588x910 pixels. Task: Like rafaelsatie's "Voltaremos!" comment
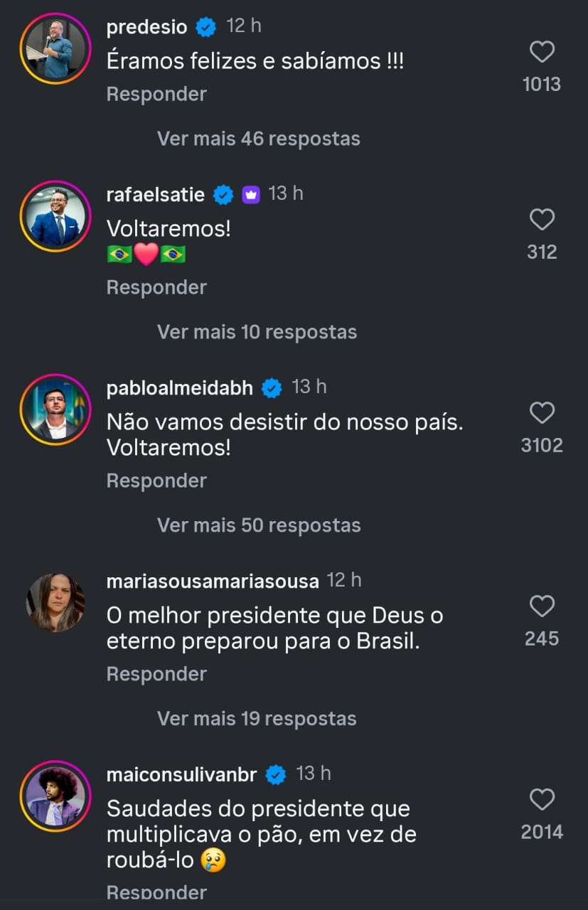click(542, 220)
